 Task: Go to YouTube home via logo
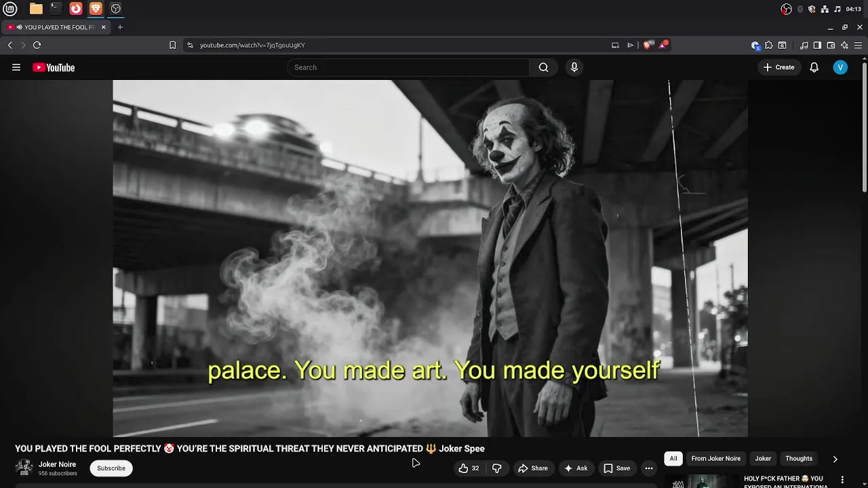coord(54,67)
